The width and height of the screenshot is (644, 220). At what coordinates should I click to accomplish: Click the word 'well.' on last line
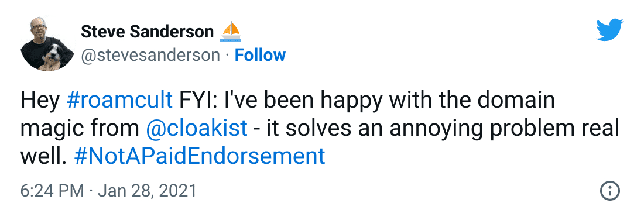coord(43,156)
